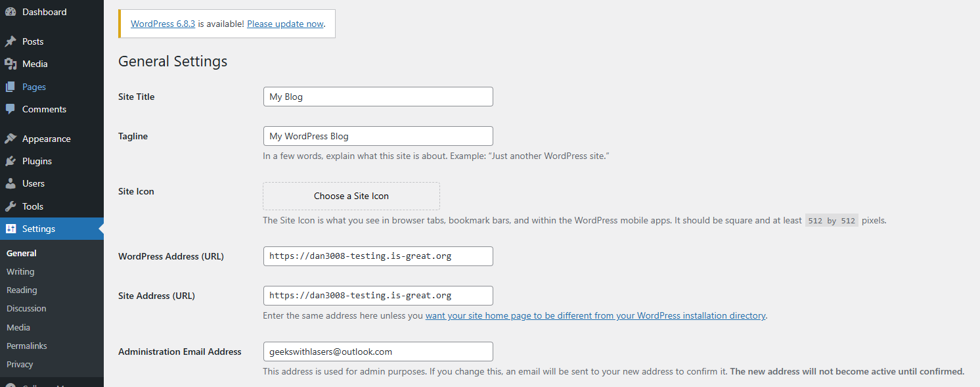Click the Comments speech bubble icon

click(x=11, y=109)
